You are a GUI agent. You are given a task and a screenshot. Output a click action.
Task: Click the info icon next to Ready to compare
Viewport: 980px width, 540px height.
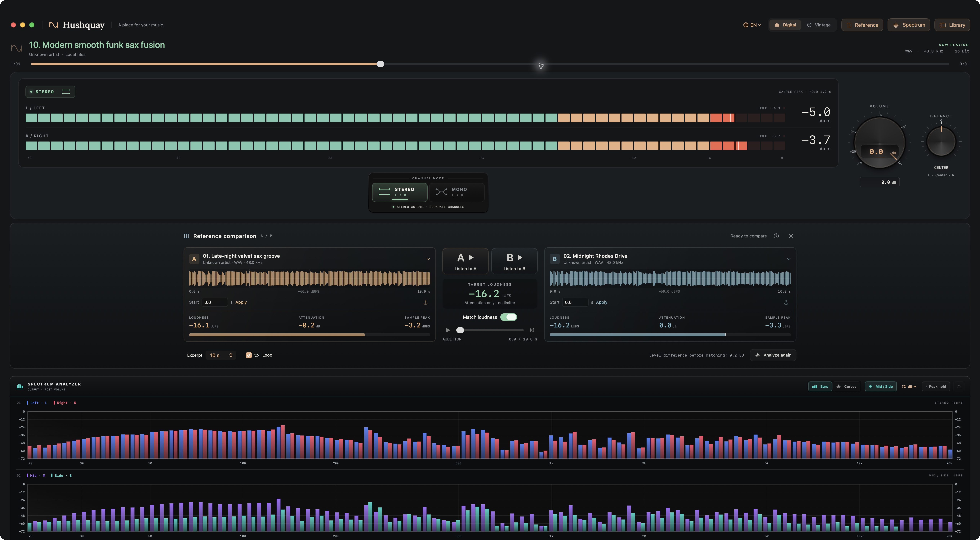[776, 236]
